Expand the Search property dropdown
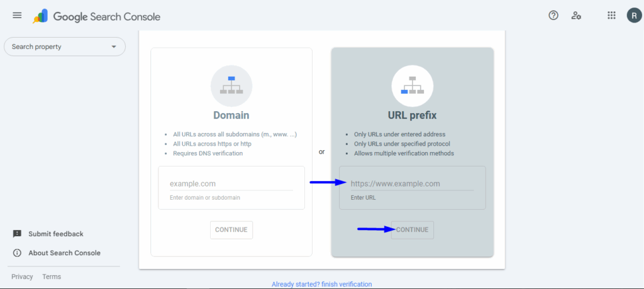 [65, 46]
